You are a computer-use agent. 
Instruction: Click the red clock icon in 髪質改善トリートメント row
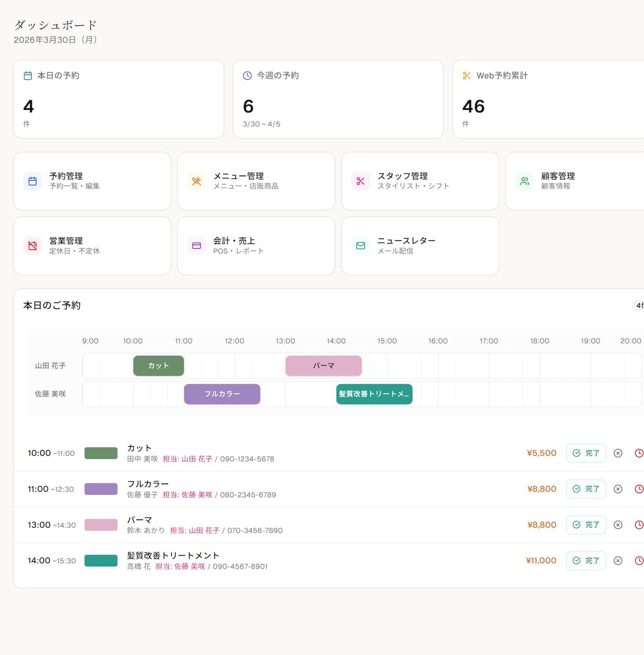(x=639, y=560)
